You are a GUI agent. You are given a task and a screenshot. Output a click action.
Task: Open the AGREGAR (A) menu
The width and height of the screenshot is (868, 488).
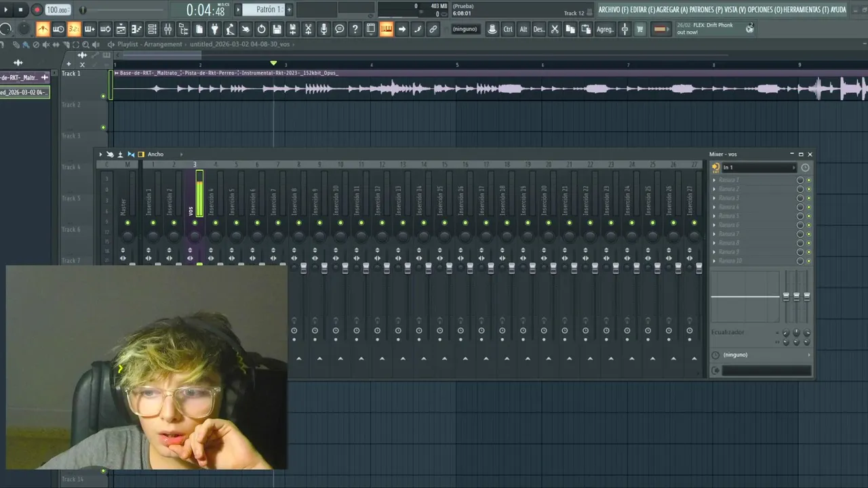pos(673,9)
